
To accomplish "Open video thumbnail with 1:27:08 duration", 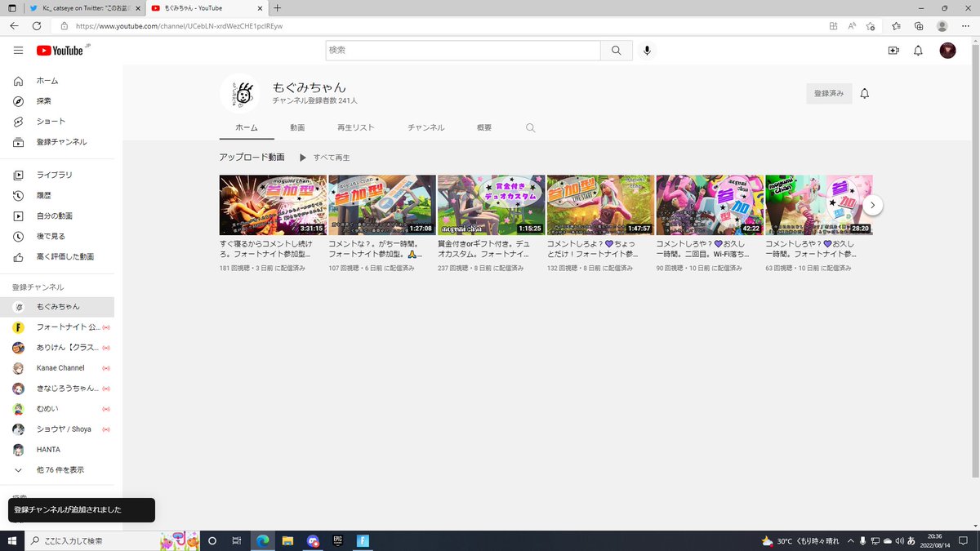I will (x=382, y=205).
